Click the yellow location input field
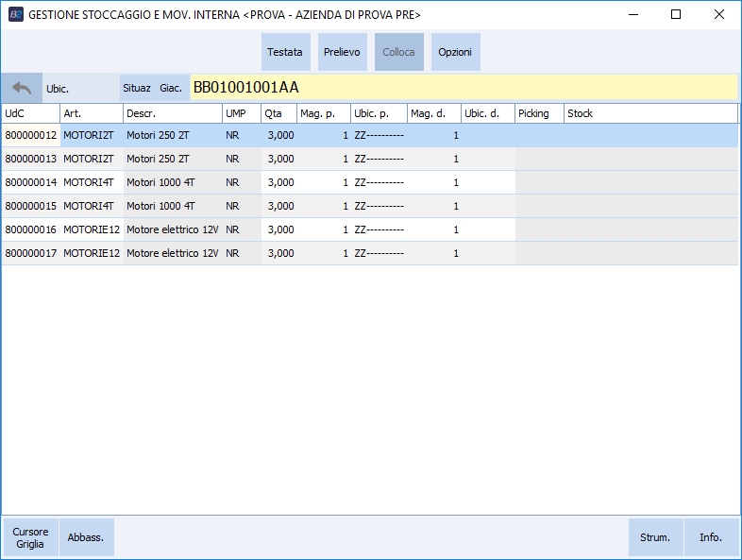The height and width of the screenshot is (560, 742). [463, 88]
